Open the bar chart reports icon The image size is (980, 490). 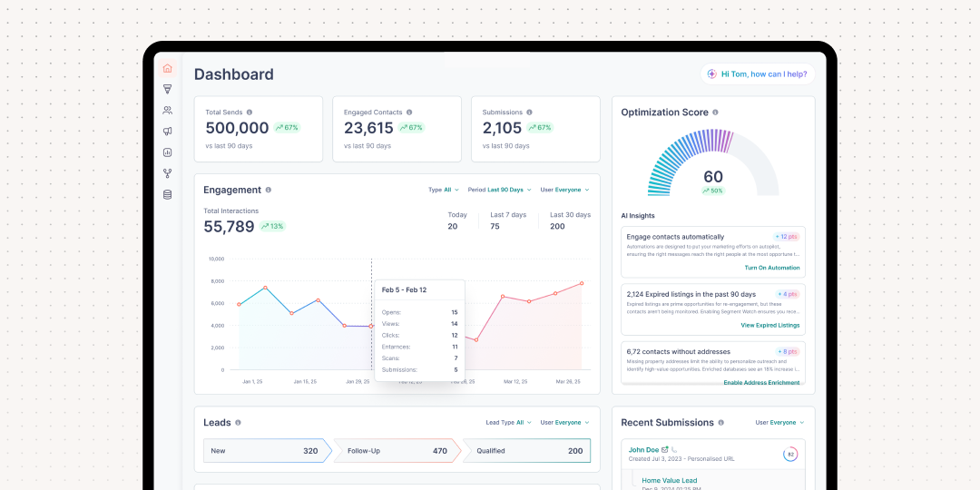(167, 152)
